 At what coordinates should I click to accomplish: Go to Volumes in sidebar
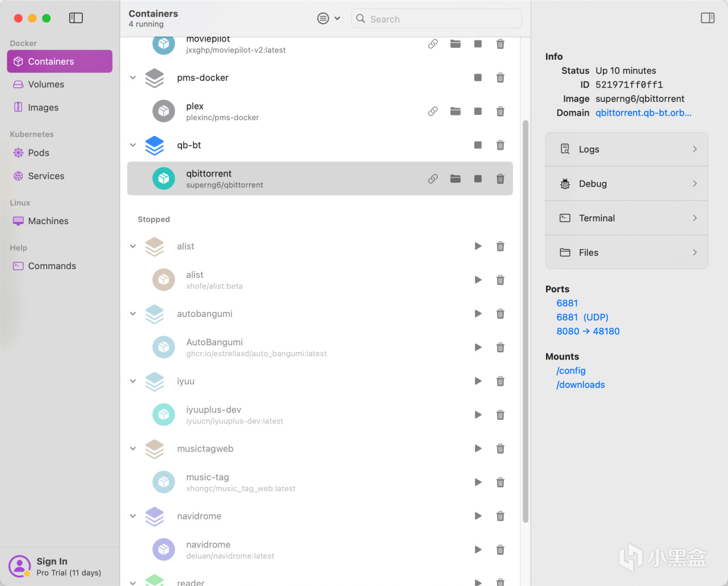[60, 84]
